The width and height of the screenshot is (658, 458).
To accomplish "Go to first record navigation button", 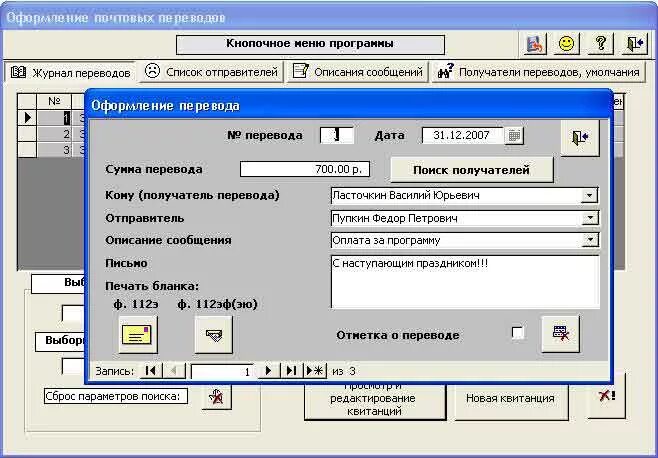I will [x=151, y=371].
